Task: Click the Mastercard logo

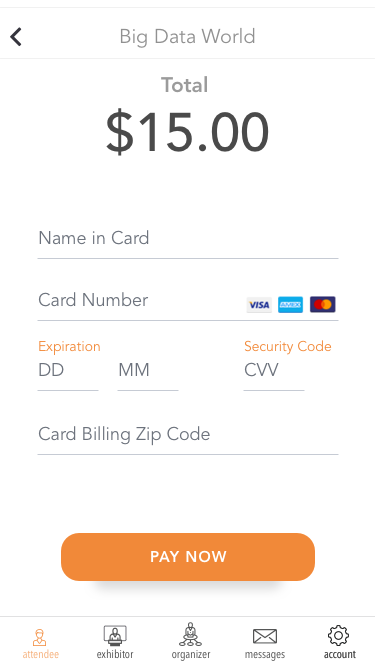Action: tap(323, 305)
